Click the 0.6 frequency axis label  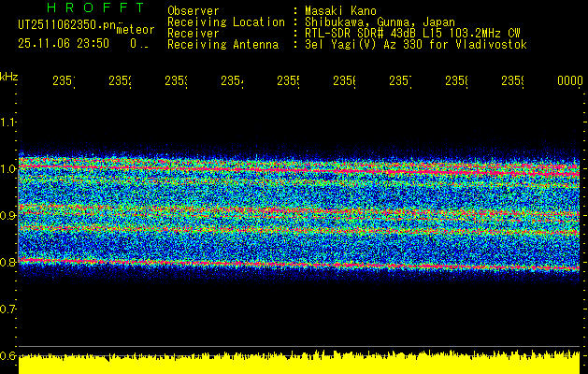tap(7, 355)
